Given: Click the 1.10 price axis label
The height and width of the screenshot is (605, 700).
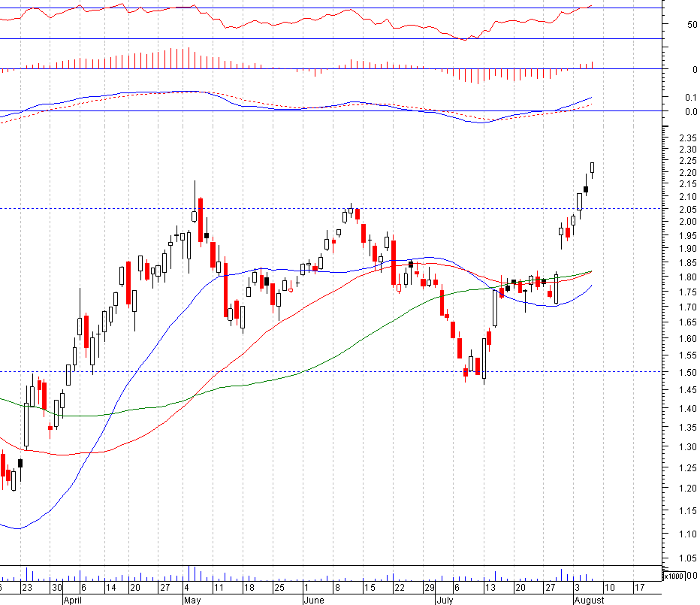Looking at the screenshot, I should [687, 534].
